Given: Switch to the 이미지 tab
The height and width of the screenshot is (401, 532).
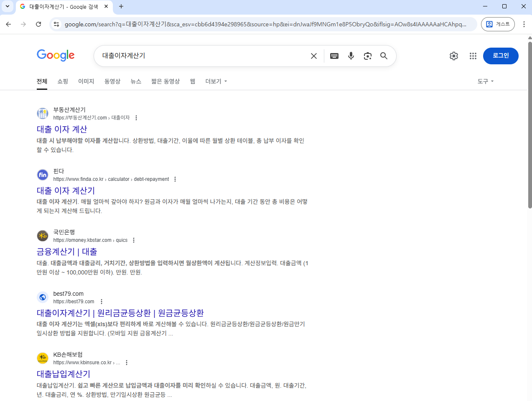Looking at the screenshot, I should coord(86,81).
